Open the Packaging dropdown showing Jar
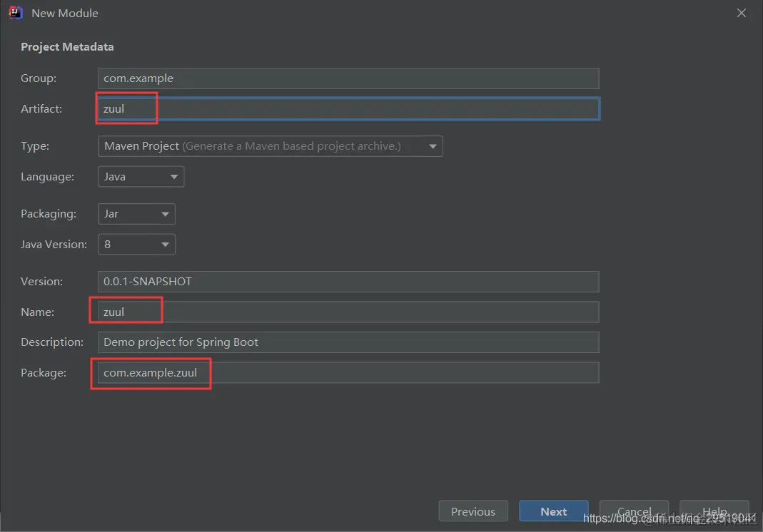 (137, 214)
